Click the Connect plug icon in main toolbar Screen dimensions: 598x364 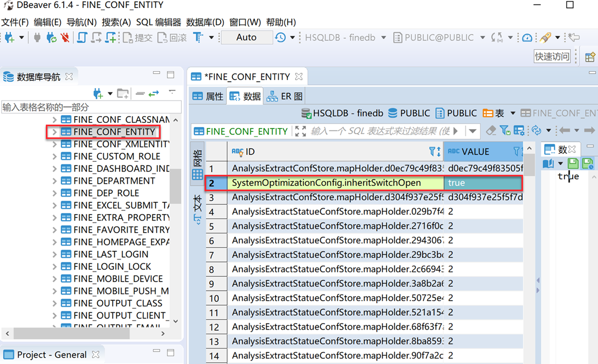tap(37, 37)
